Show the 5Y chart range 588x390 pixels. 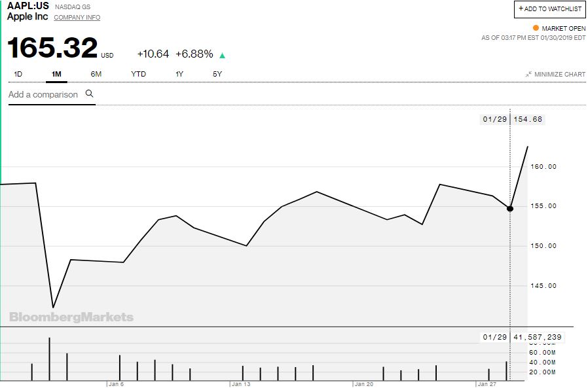tap(217, 74)
